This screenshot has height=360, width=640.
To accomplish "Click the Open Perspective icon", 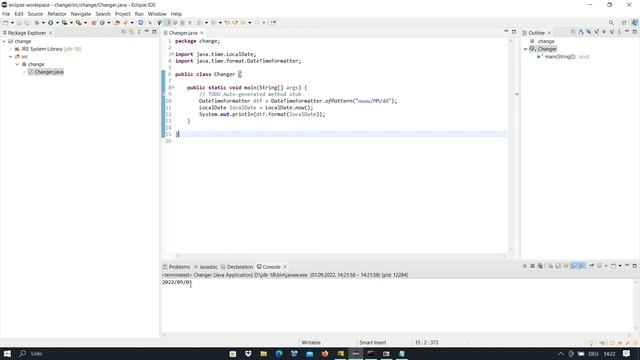I will [624, 23].
